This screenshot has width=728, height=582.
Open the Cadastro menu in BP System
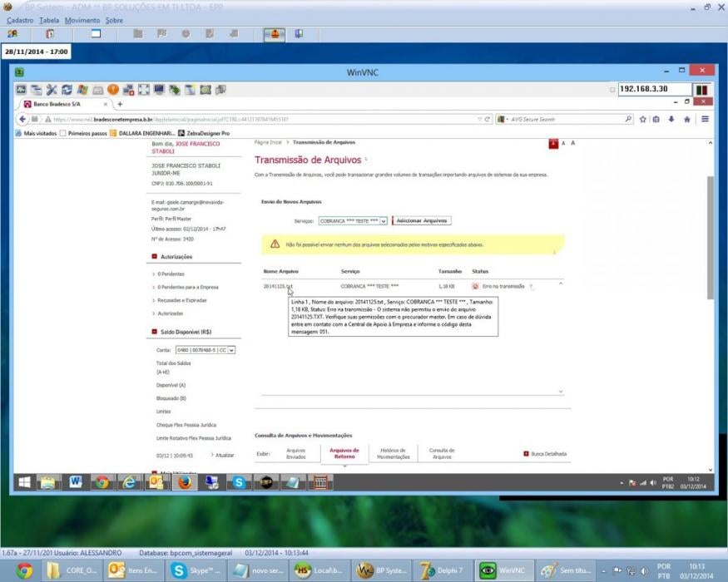tap(20, 21)
